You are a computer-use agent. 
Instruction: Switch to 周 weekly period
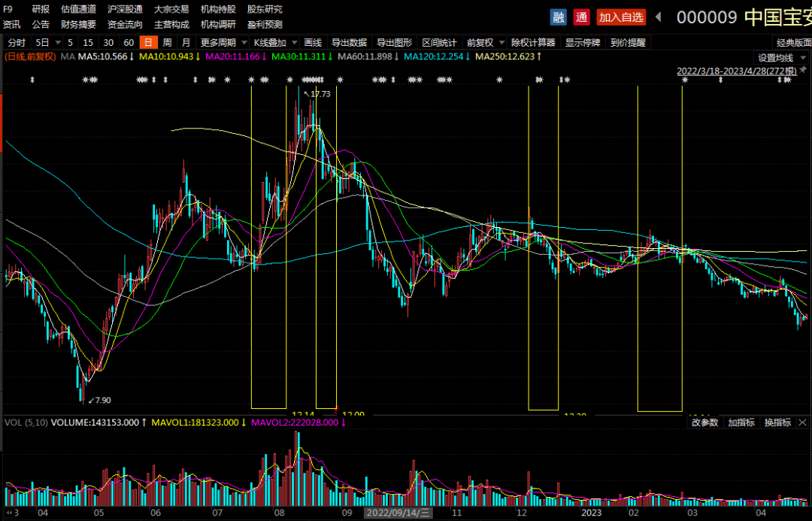pyautogui.click(x=167, y=43)
